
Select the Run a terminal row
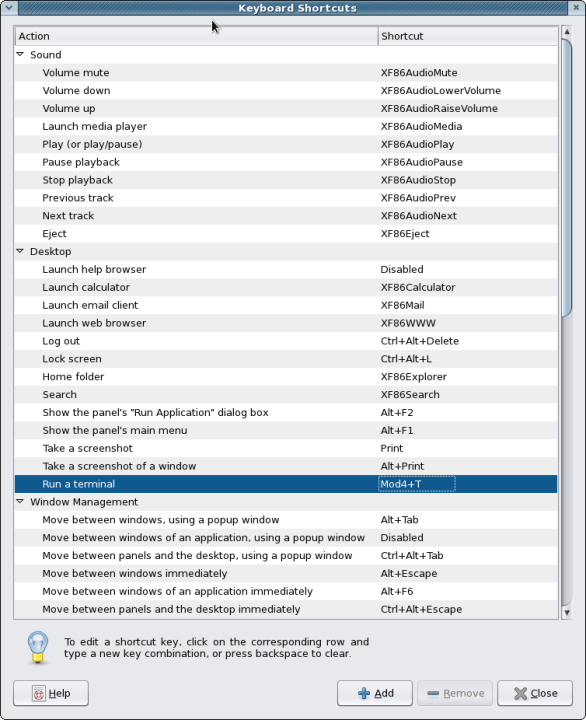pyautogui.click(x=286, y=484)
